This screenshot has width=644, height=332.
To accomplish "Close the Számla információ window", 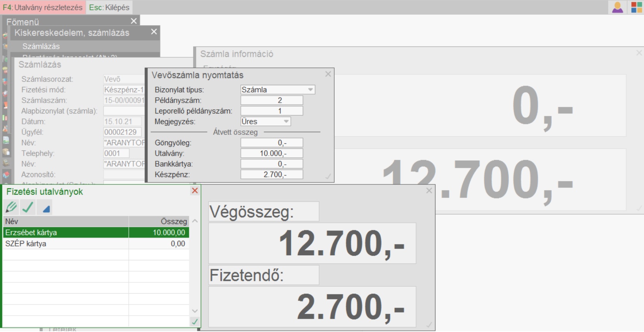I will [x=639, y=53].
